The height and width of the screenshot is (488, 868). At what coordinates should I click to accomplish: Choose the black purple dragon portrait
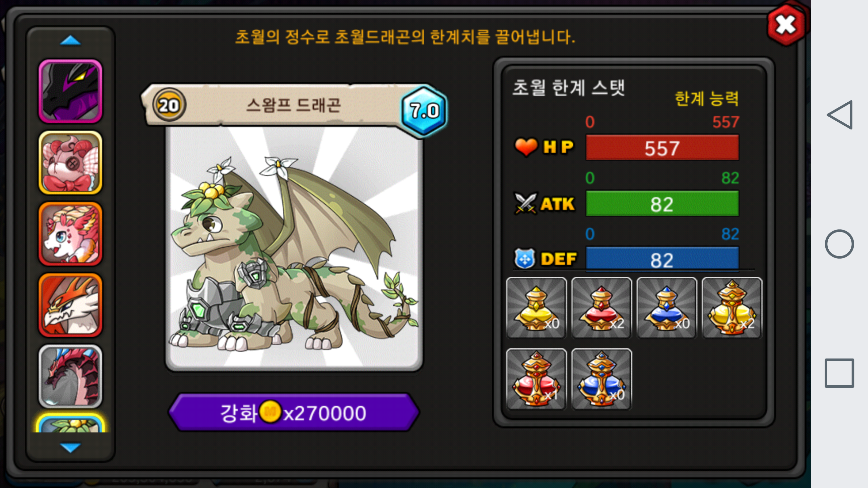pyautogui.click(x=71, y=91)
